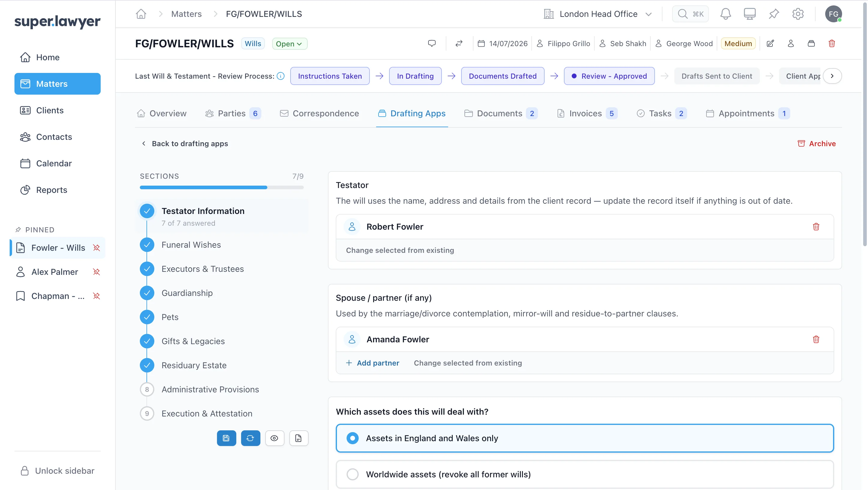Screen dimensions: 868x490
Task: Edit the matter with pencil icon
Action: click(x=770, y=43)
